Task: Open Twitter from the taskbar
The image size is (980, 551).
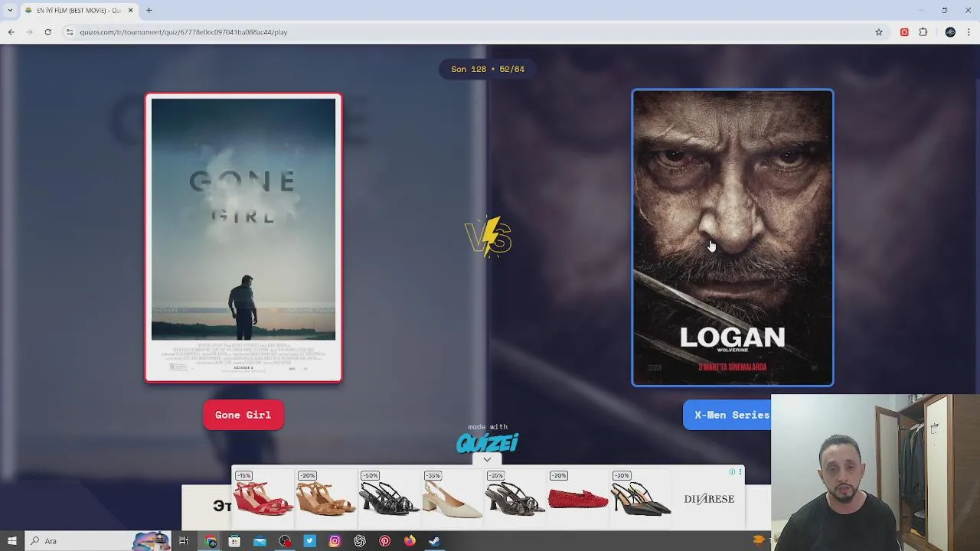Action: coord(309,541)
